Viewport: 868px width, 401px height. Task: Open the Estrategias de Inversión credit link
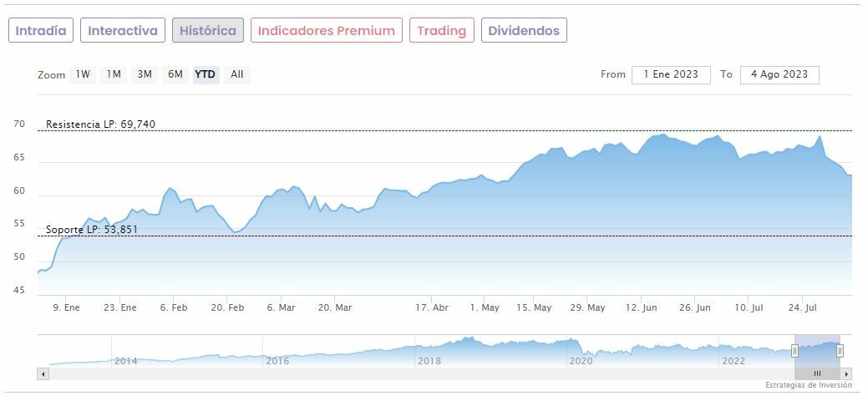(808, 385)
